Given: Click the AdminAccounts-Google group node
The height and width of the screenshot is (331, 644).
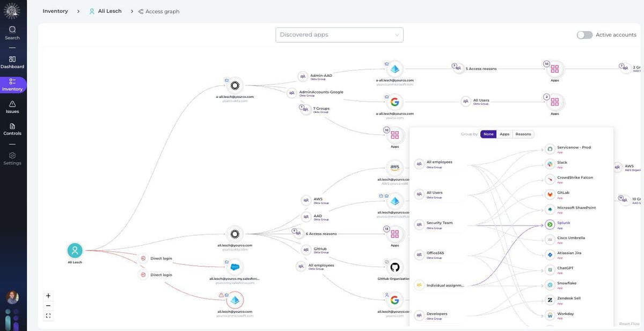Looking at the screenshot, I should 315,93.
